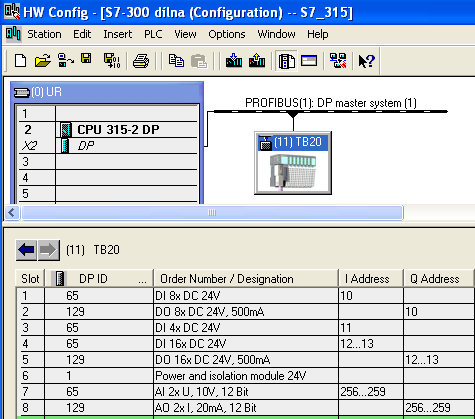
Task: Open the PLC menu
Action: [x=153, y=34]
